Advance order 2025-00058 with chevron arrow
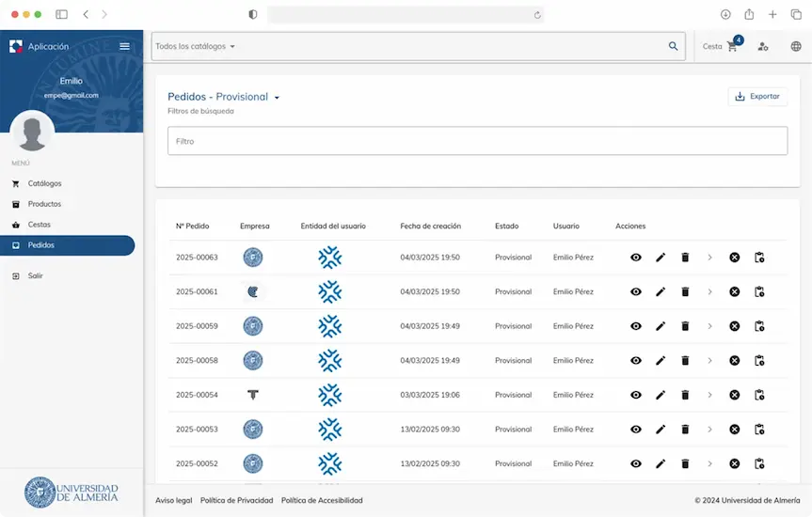Image resolution: width=812 pixels, height=517 pixels. [x=709, y=361]
